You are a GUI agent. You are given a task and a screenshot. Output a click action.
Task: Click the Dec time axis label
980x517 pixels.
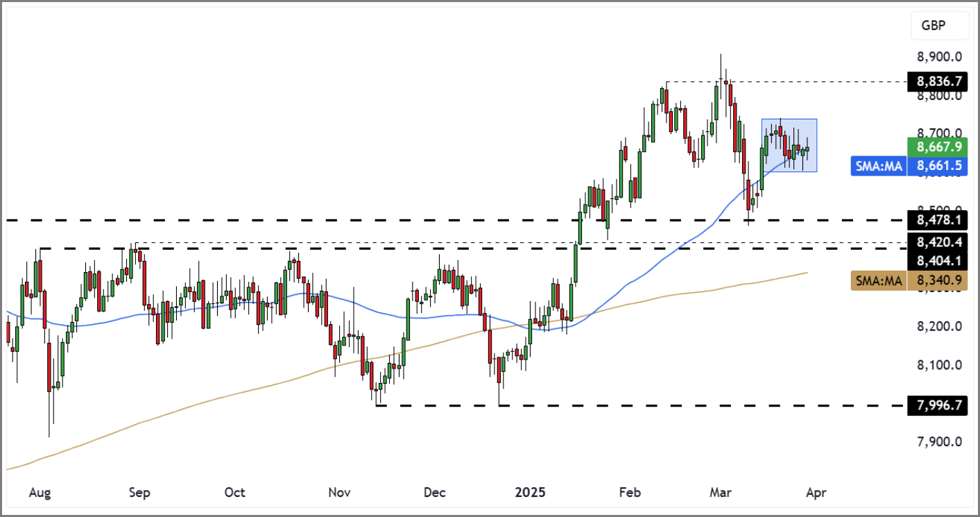[434, 493]
